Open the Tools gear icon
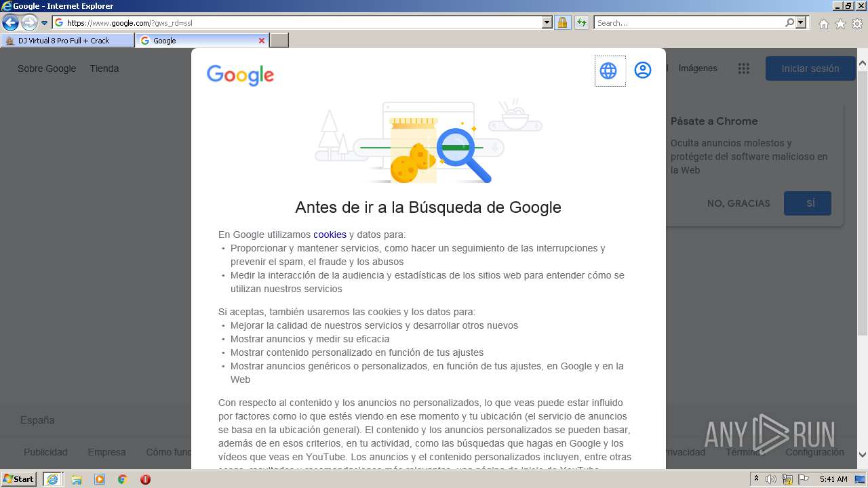 pyautogui.click(x=857, y=24)
